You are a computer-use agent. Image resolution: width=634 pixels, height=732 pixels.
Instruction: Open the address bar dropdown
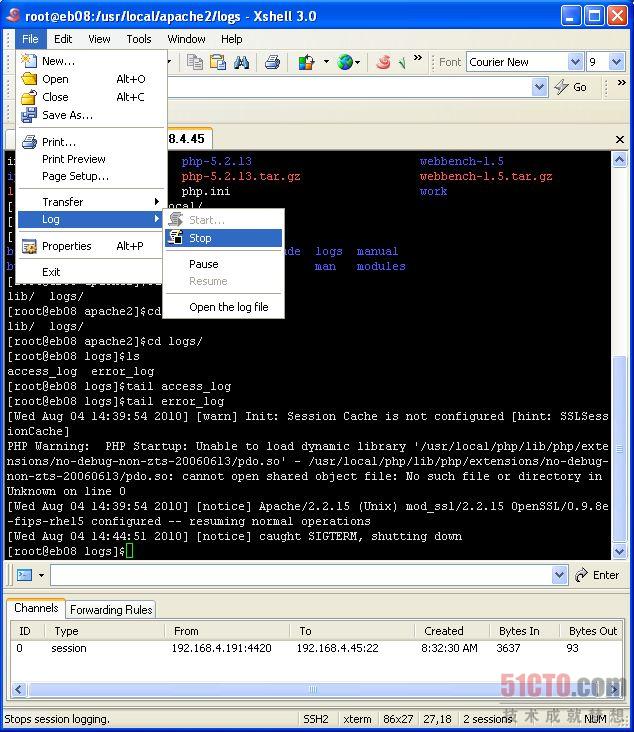pos(540,87)
